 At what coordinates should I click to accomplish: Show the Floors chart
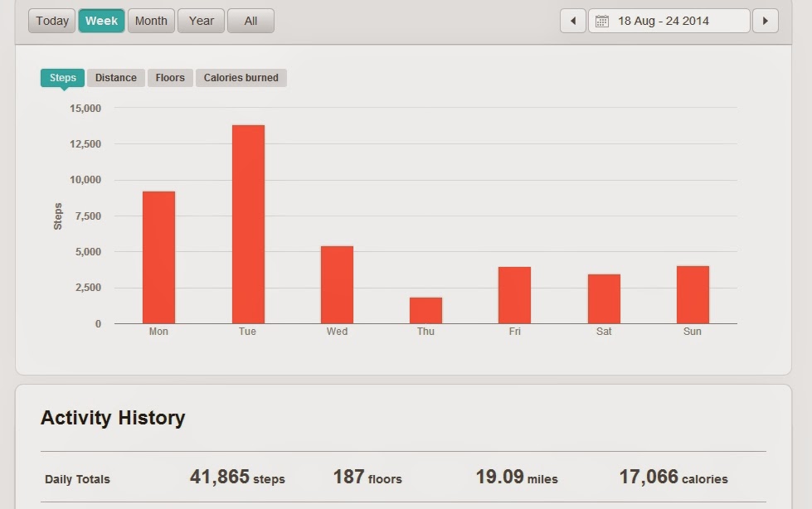click(x=170, y=78)
